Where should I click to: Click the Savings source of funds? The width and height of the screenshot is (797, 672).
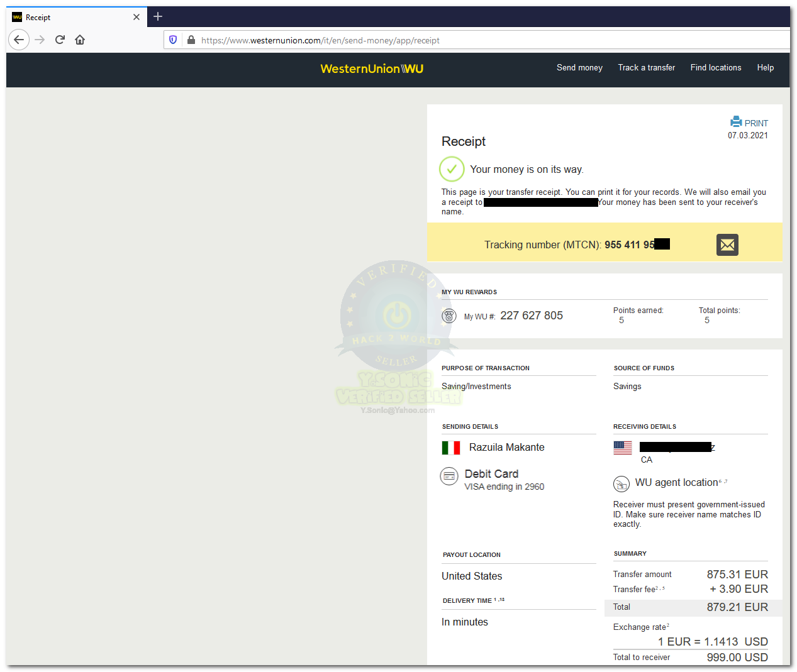point(627,387)
